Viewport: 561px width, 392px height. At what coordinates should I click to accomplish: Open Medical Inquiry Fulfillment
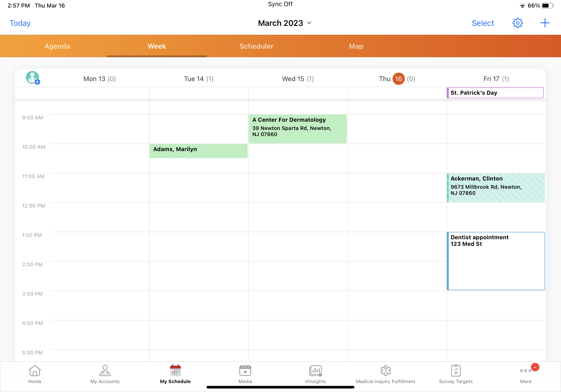tap(385, 374)
